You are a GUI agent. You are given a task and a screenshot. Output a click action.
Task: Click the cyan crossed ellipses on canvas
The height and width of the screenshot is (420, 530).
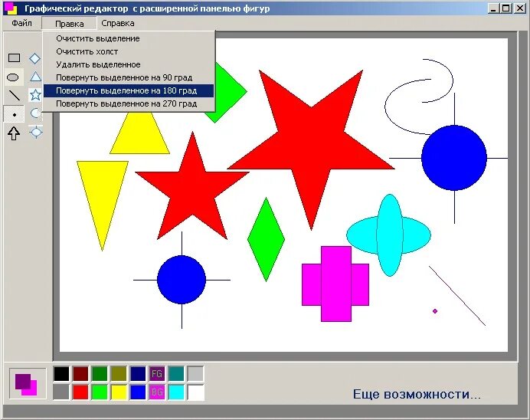[389, 235]
